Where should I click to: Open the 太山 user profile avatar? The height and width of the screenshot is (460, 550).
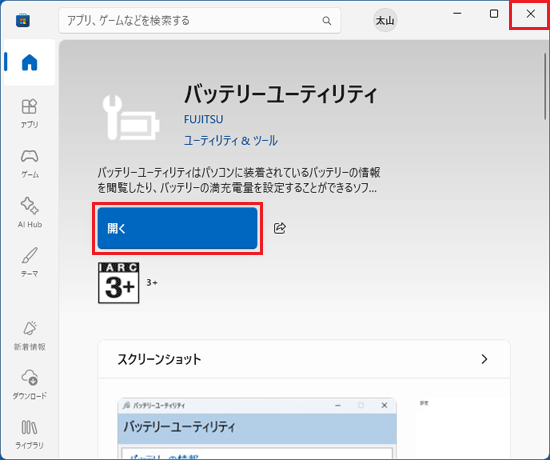tap(385, 20)
